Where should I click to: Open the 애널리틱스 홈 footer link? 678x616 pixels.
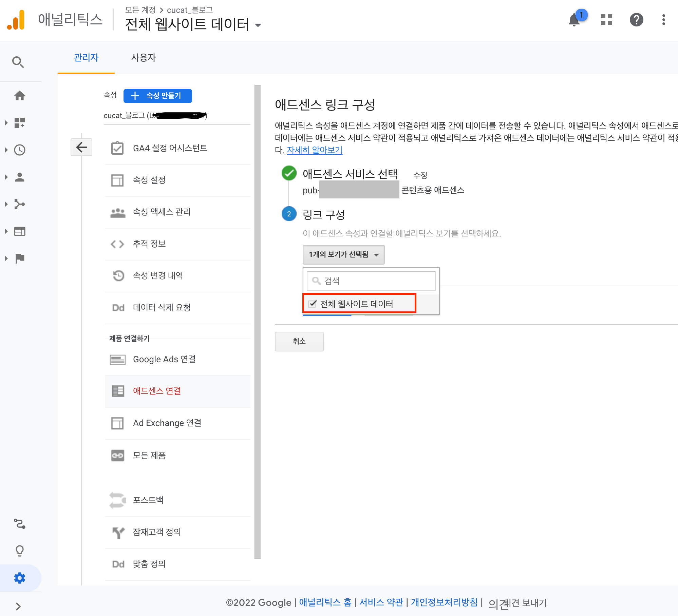(x=325, y=602)
